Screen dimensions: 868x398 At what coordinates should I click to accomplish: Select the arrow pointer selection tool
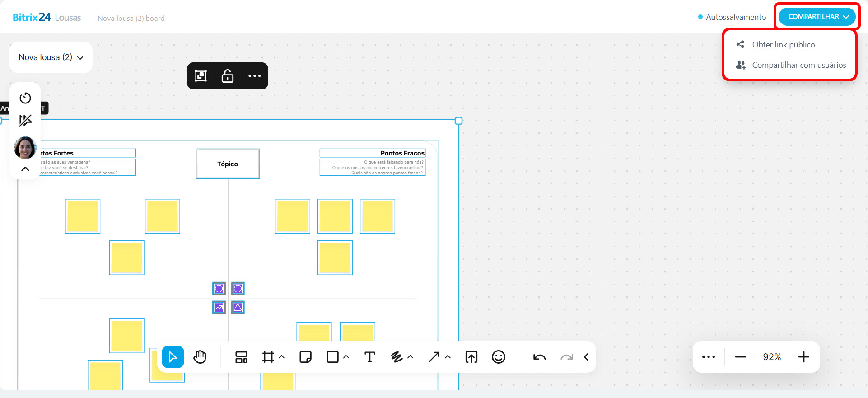coord(173,357)
